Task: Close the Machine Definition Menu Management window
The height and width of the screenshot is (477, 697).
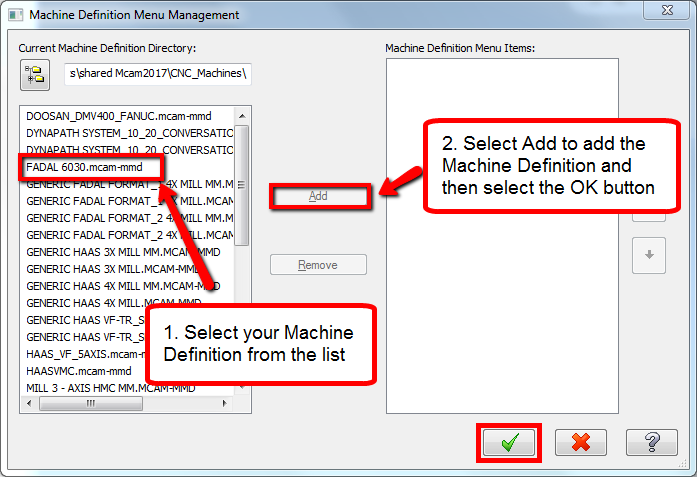Action: (667, 10)
